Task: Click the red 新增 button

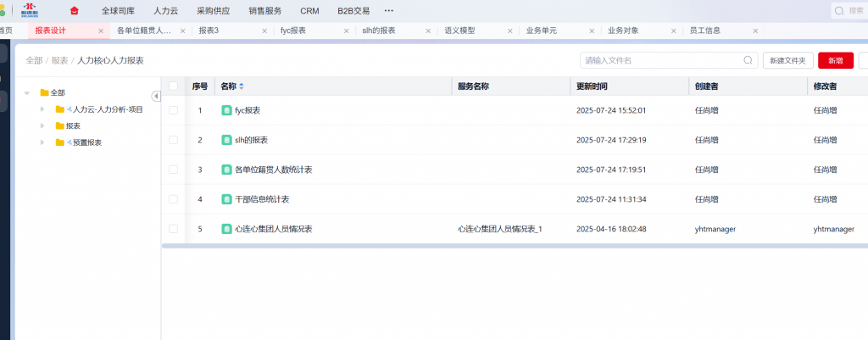Action: [x=835, y=60]
